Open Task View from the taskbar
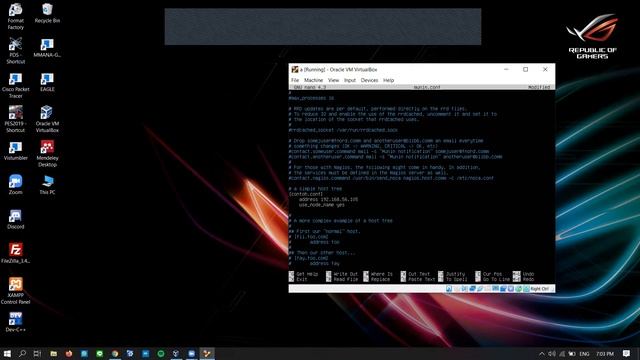This screenshot has width=640, height=360. (x=38, y=353)
